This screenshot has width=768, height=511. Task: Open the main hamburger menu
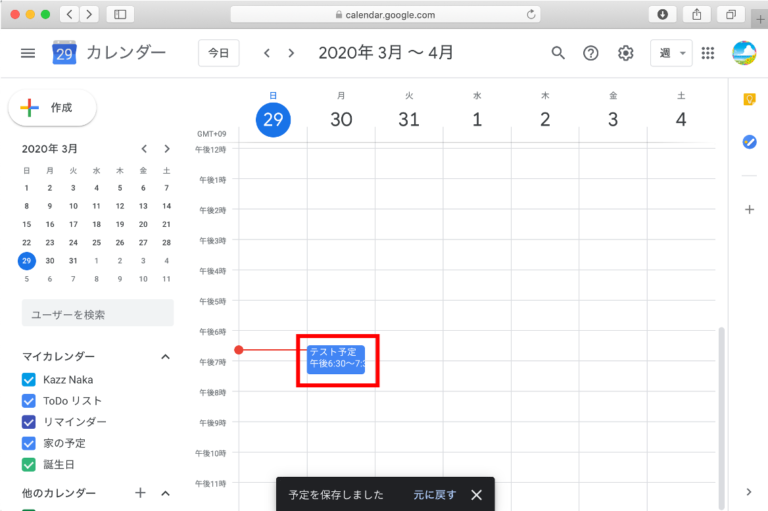click(x=28, y=53)
